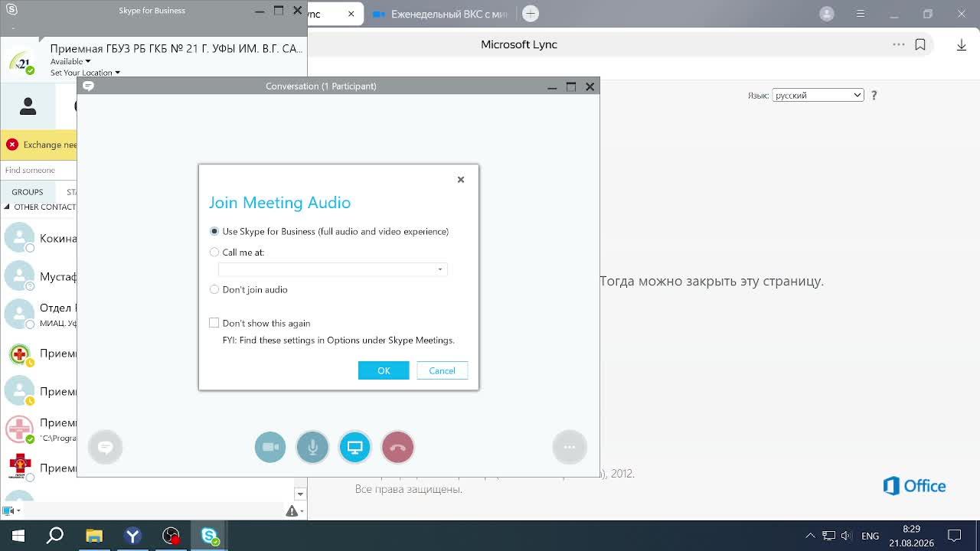
Task: Click the Contacts person icon in Skype
Action: [x=28, y=106]
